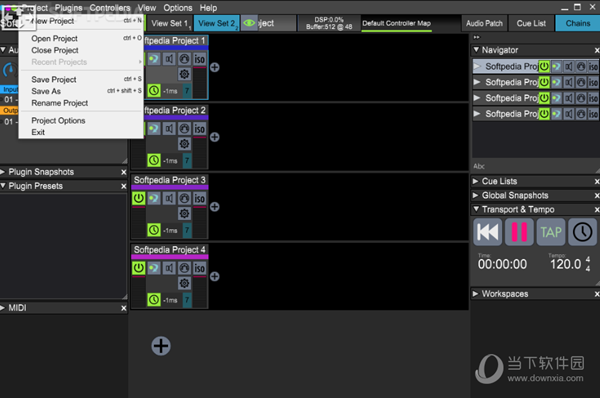Collapse the Navigator panel
This screenshot has width=600, height=398.
pyautogui.click(x=476, y=50)
